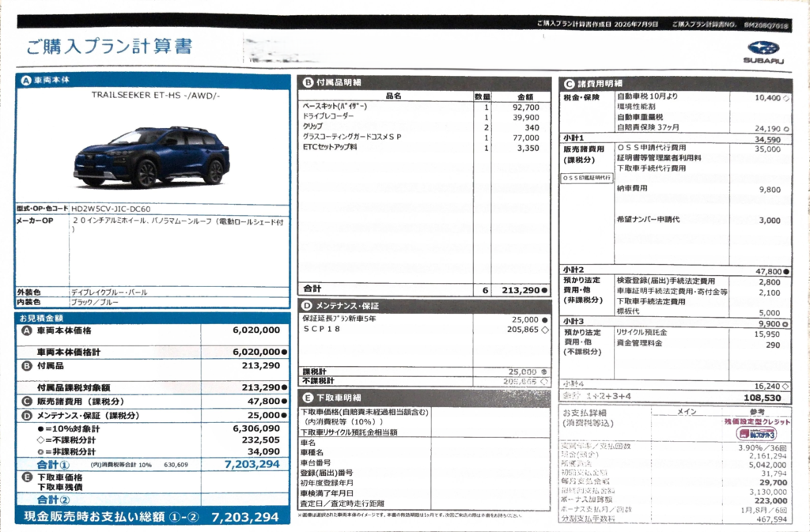The image size is (810, 532).
Task: Click the 77,000 glass coating price
Action: coord(526,138)
